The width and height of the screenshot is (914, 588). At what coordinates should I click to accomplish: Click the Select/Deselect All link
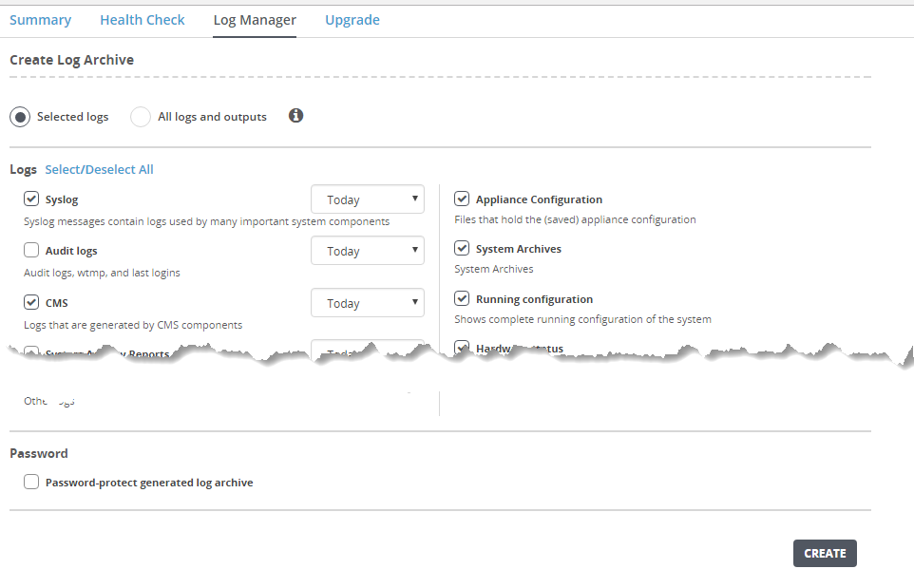click(99, 170)
